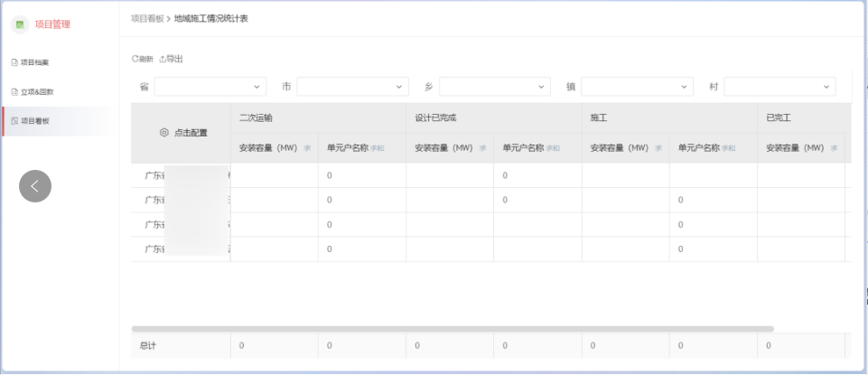This screenshot has height=375, width=868.
Task: Click 项目看板 breadcrumb link
Action: click(x=147, y=18)
